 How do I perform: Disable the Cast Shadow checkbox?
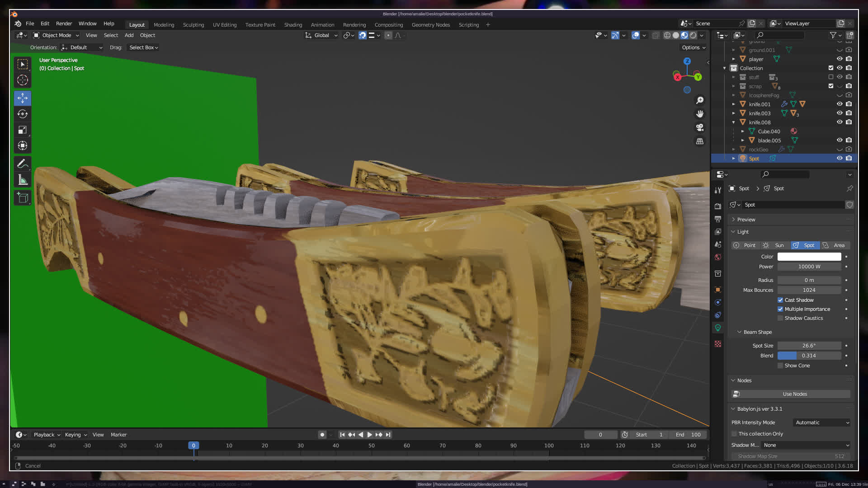click(780, 300)
